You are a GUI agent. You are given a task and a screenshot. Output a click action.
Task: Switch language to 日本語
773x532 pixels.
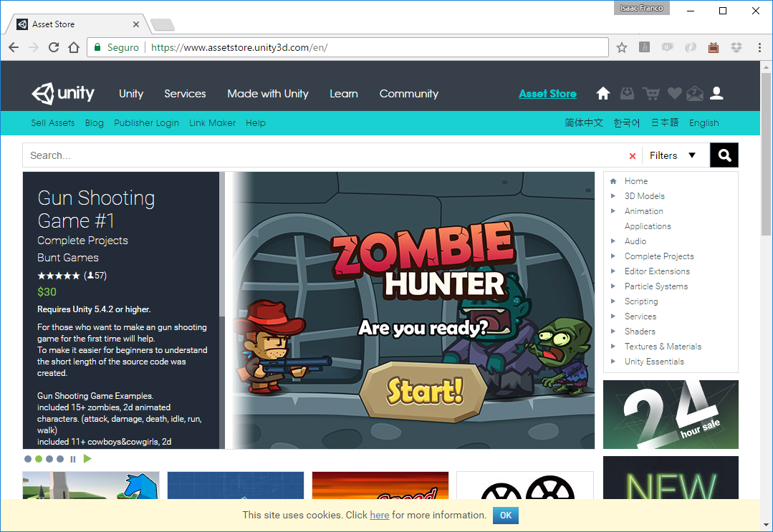coord(665,122)
